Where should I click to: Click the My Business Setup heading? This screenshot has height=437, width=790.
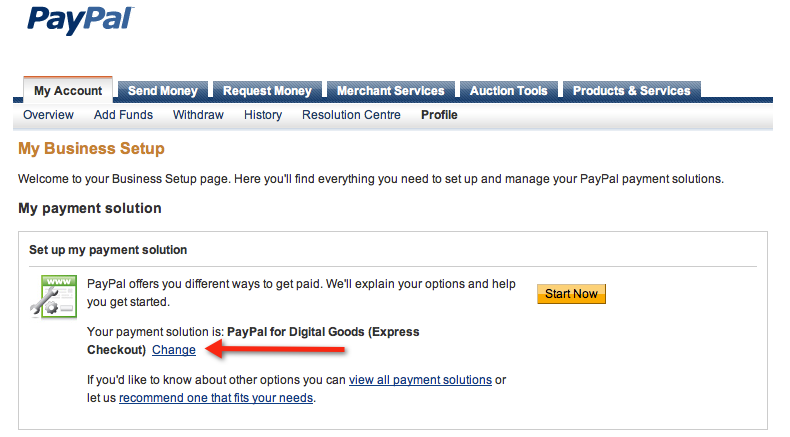point(91,149)
